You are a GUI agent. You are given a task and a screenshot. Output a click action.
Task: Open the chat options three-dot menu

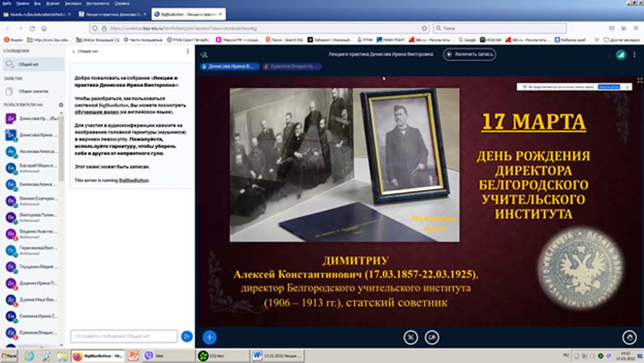pyautogui.click(x=186, y=51)
